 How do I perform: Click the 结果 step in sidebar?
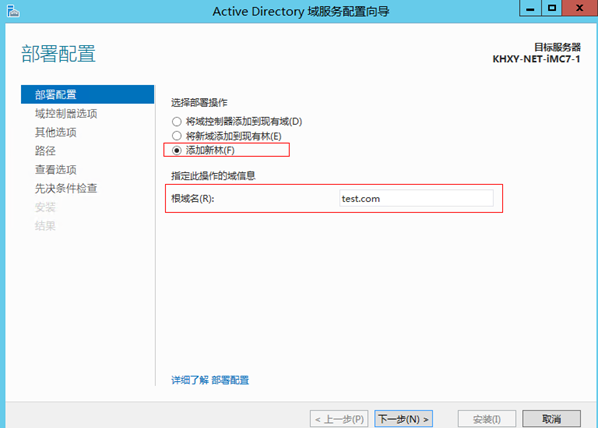click(x=45, y=226)
